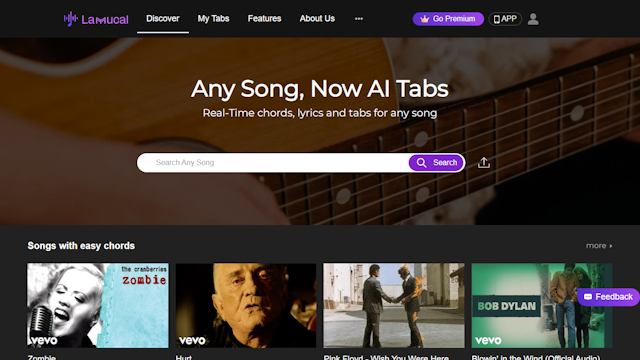Click the crown icon on Go Premium

424,19
